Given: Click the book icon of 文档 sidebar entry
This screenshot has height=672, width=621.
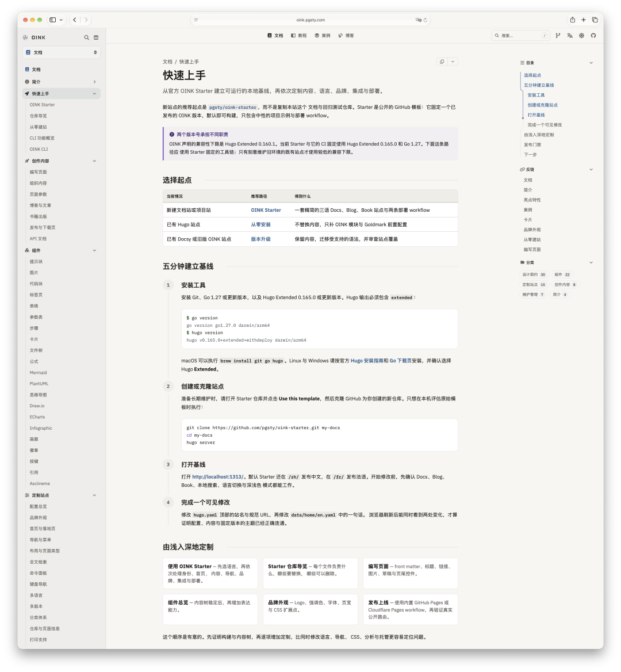Looking at the screenshot, I should (x=27, y=70).
